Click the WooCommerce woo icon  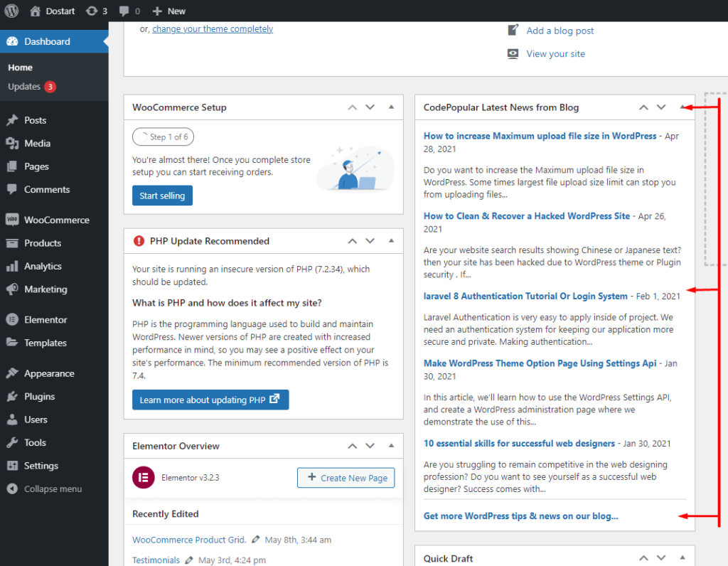(x=13, y=220)
